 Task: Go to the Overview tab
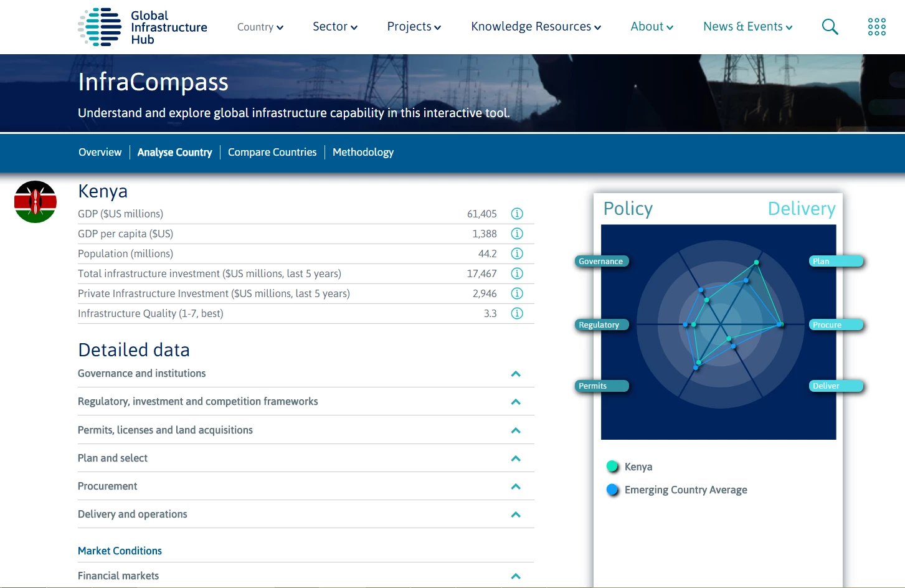coord(100,152)
